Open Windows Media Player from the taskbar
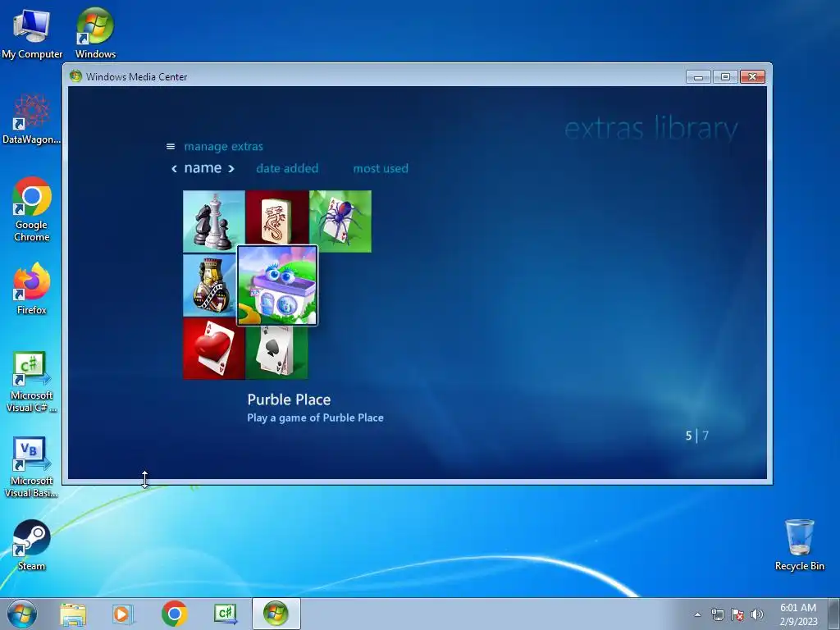The image size is (840, 630). 122,614
